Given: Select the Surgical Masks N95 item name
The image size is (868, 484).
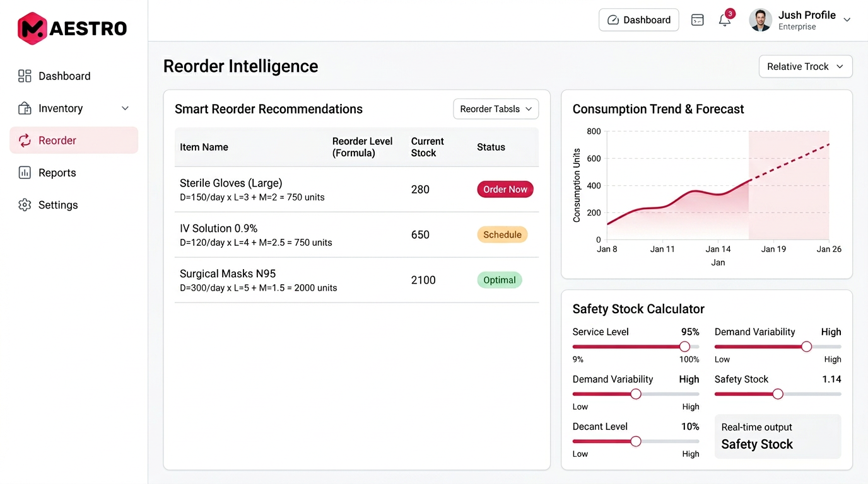Looking at the screenshot, I should point(228,274).
